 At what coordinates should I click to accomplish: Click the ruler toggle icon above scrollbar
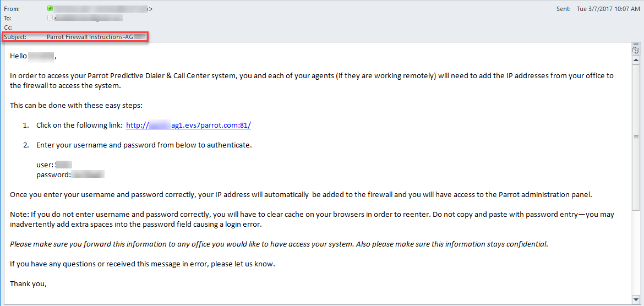click(x=636, y=51)
